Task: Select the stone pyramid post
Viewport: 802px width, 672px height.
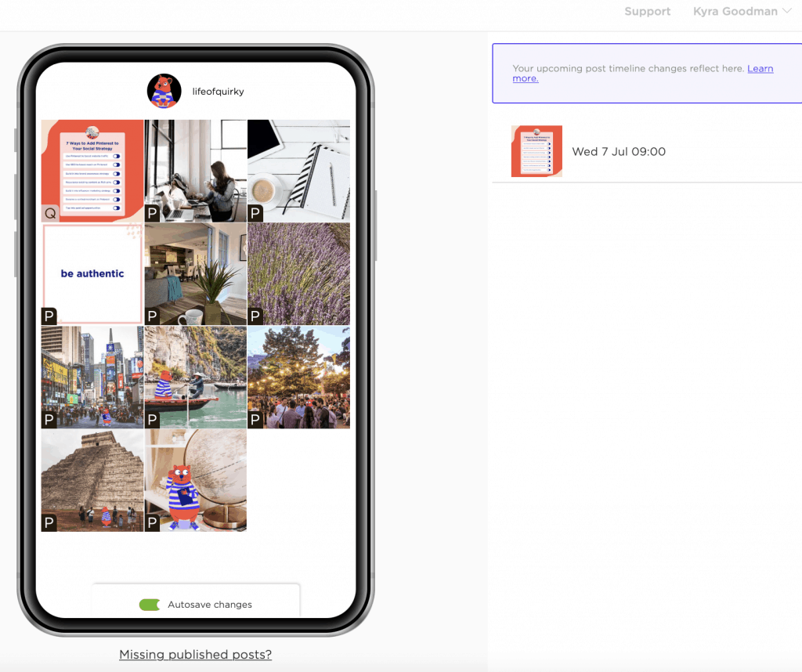Action: click(92, 480)
